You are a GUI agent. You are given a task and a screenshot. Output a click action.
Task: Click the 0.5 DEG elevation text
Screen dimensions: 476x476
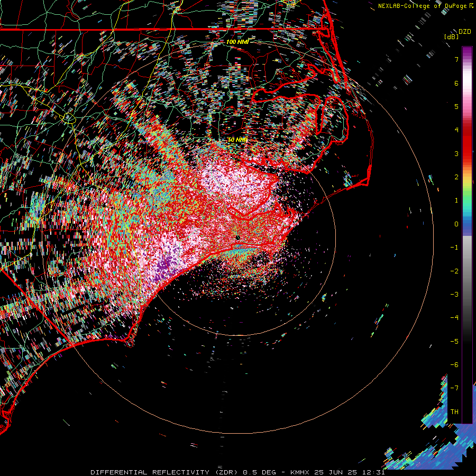(259, 472)
